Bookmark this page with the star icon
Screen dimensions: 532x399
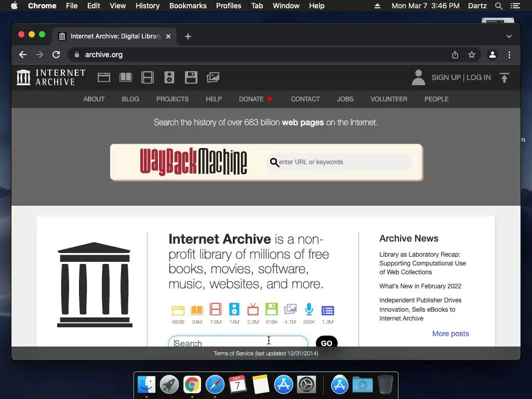point(472,55)
